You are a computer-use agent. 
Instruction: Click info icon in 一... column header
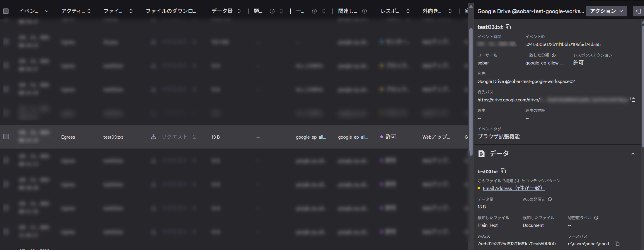[314, 11]
